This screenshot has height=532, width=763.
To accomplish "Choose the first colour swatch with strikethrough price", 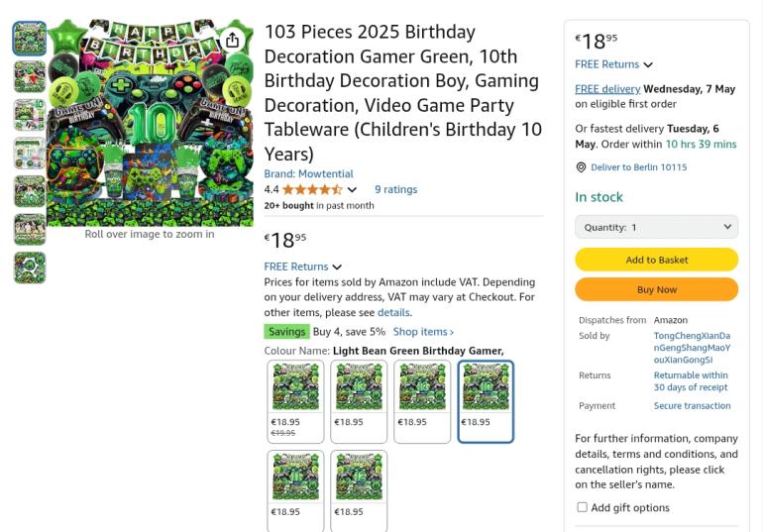I will pos(295,400).
